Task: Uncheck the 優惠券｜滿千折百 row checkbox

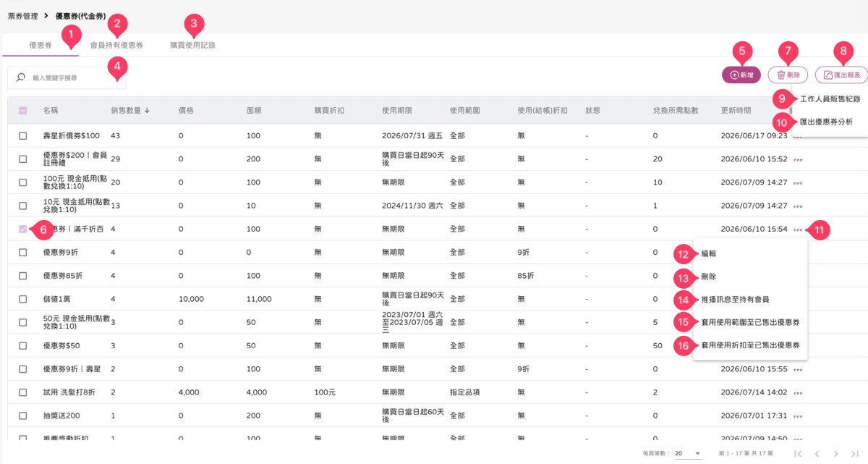Action: (x=23, y=229)
